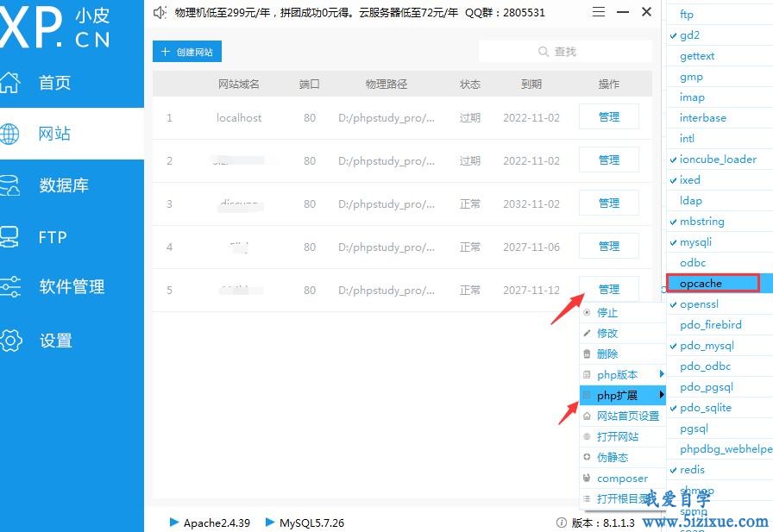Click the 到期 column header
The image size is (773, 532).
point(531,84)
